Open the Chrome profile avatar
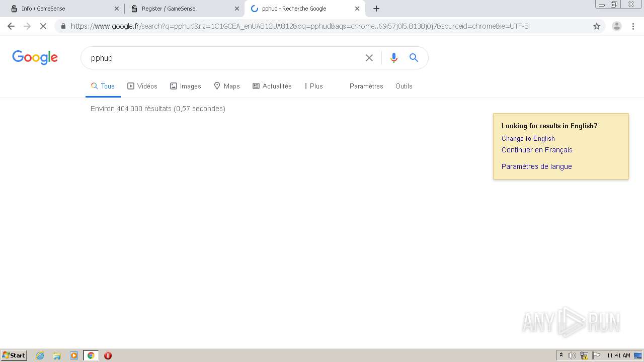644x362 pixels. pyautogui.click(x=617, y=26)
